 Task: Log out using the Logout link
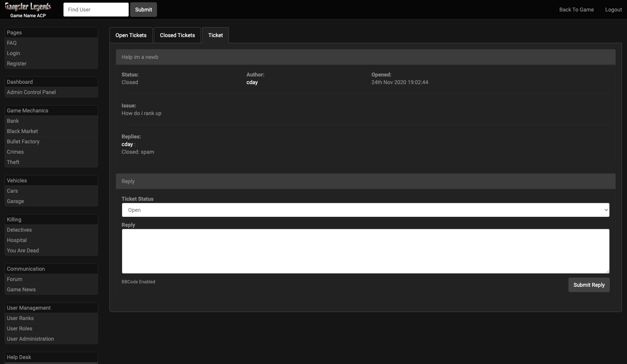[x=613, y=10]
